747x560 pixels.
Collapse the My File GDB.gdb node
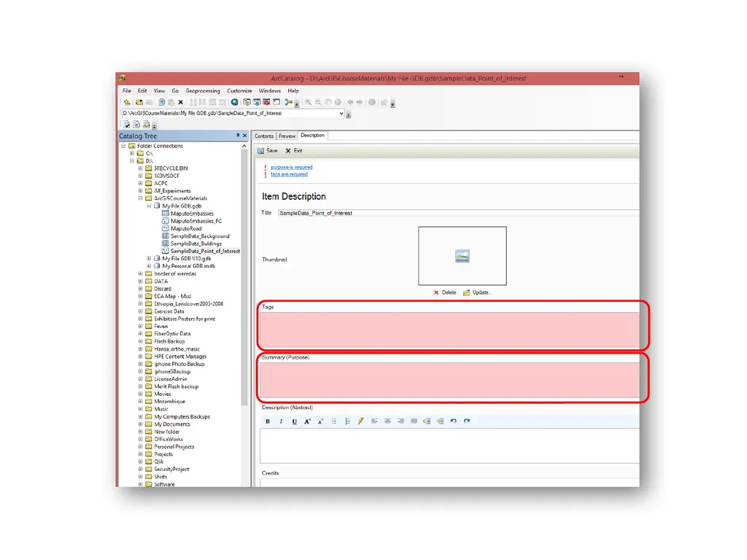point(149,206)
